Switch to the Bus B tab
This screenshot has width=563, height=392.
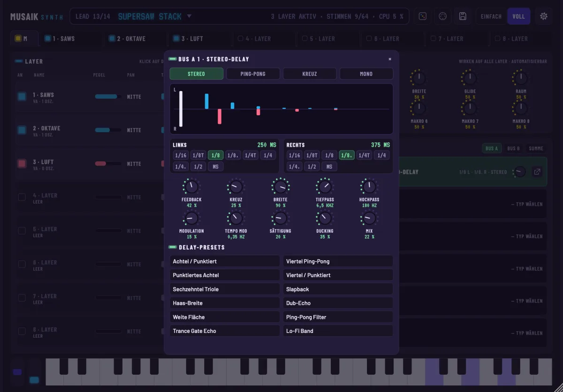coord(513,148)
